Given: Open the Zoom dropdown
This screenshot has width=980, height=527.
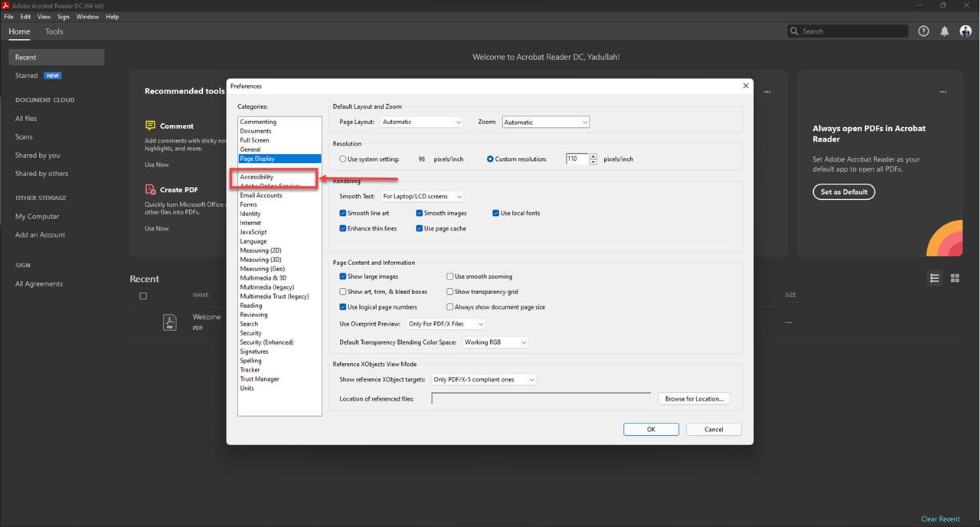Looking at the screenshot, I should tap(546, 122).
